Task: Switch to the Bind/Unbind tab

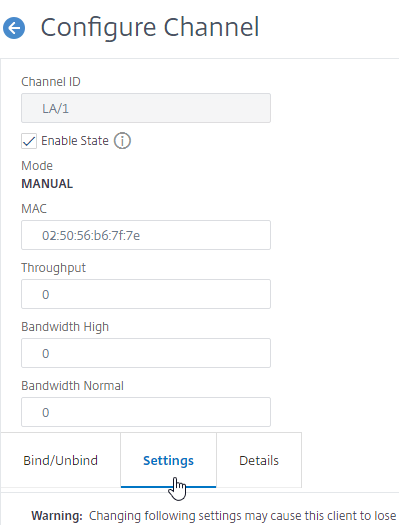Action: pos(61,460)
